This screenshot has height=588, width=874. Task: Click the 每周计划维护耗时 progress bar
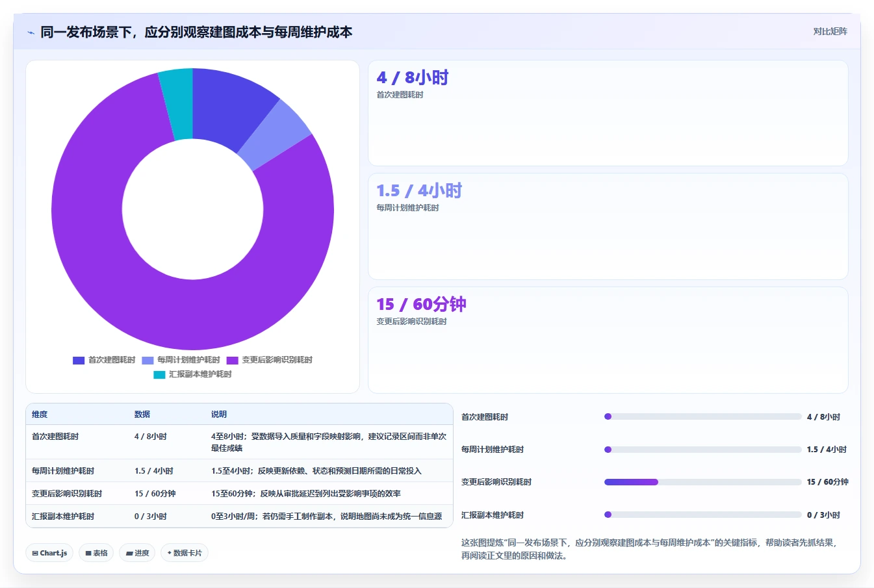703,450
